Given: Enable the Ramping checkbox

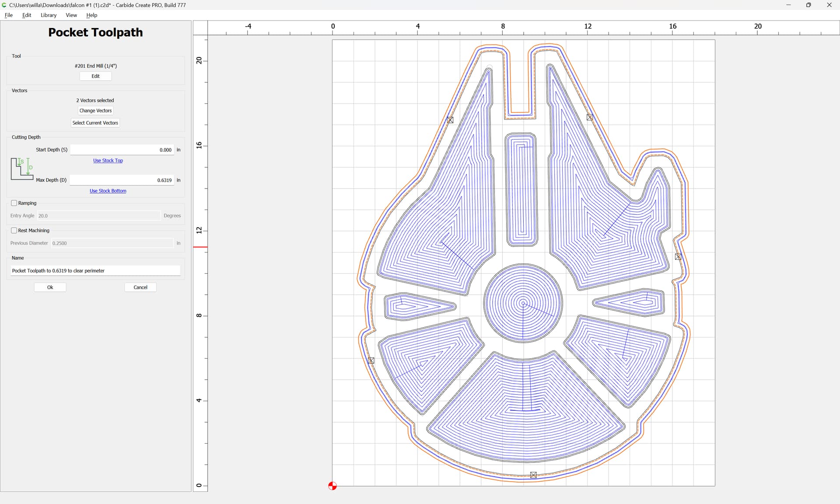Looking at the screenshot, I should tap(14, 203).
